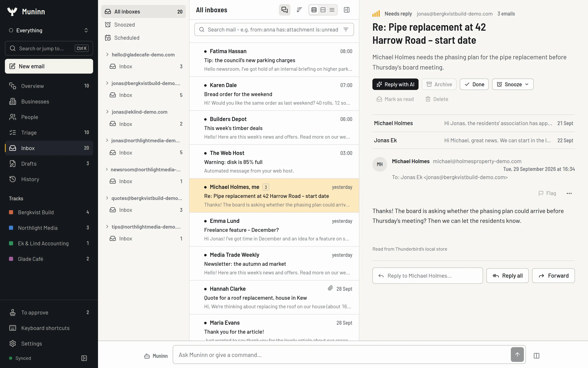Open the Everything workspace switcher
Screen dimensions: 588x368
pos(49,30)
